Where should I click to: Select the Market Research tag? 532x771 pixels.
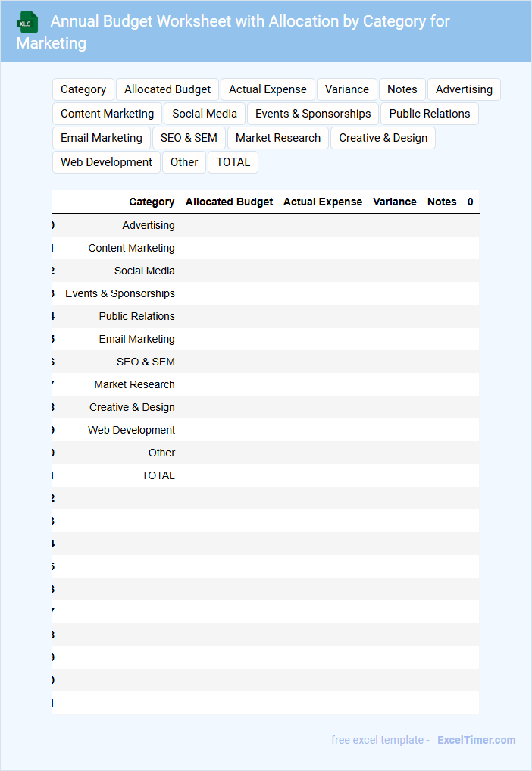point(278,138)
